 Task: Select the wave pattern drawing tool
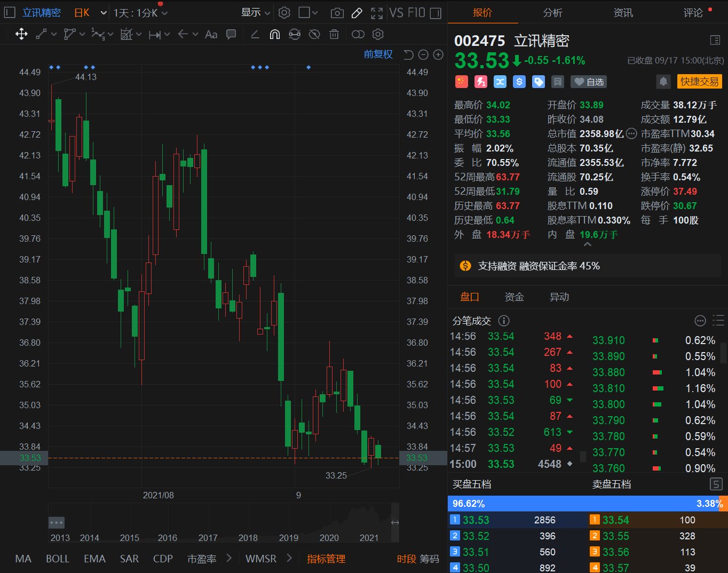click(98, 35)
